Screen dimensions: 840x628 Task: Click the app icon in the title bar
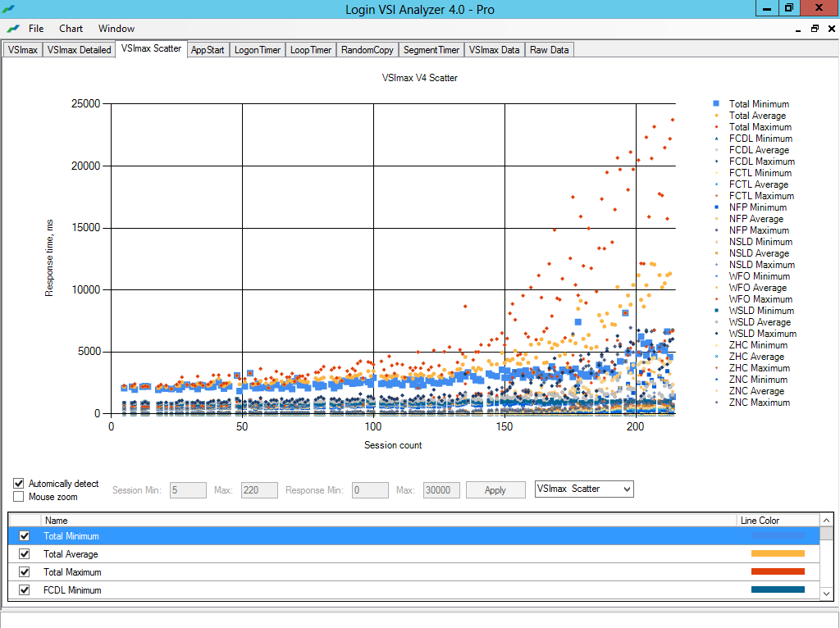9,9
